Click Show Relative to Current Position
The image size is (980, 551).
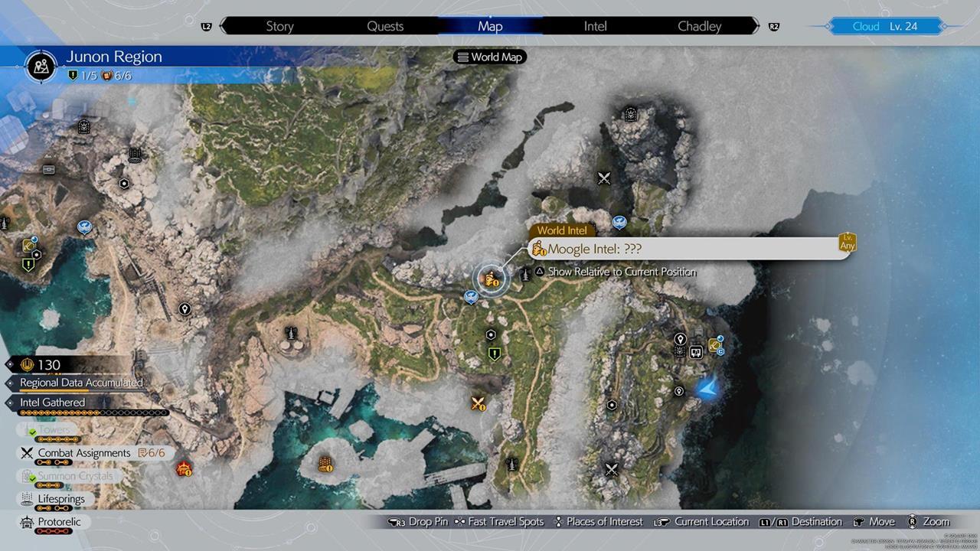(622, 272)
